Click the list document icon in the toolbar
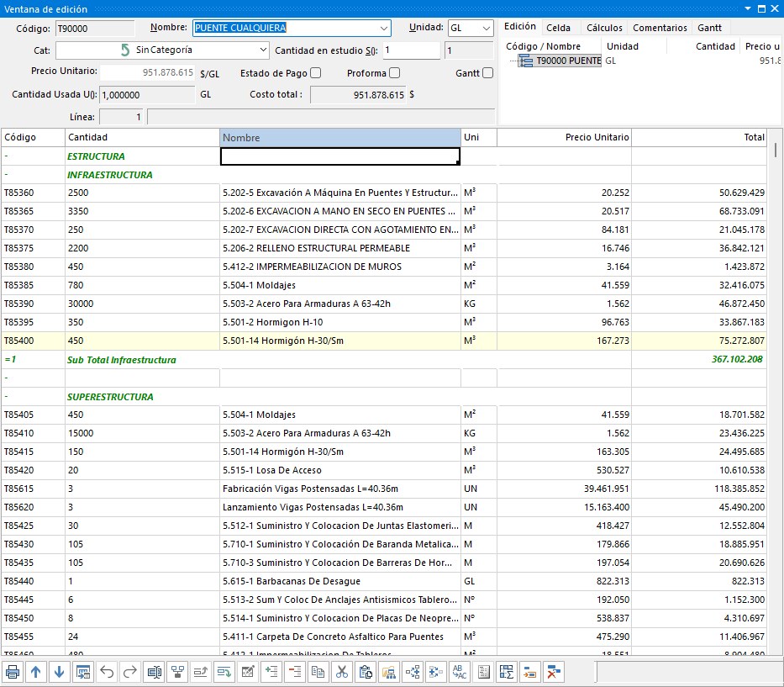 click(483, 672)
